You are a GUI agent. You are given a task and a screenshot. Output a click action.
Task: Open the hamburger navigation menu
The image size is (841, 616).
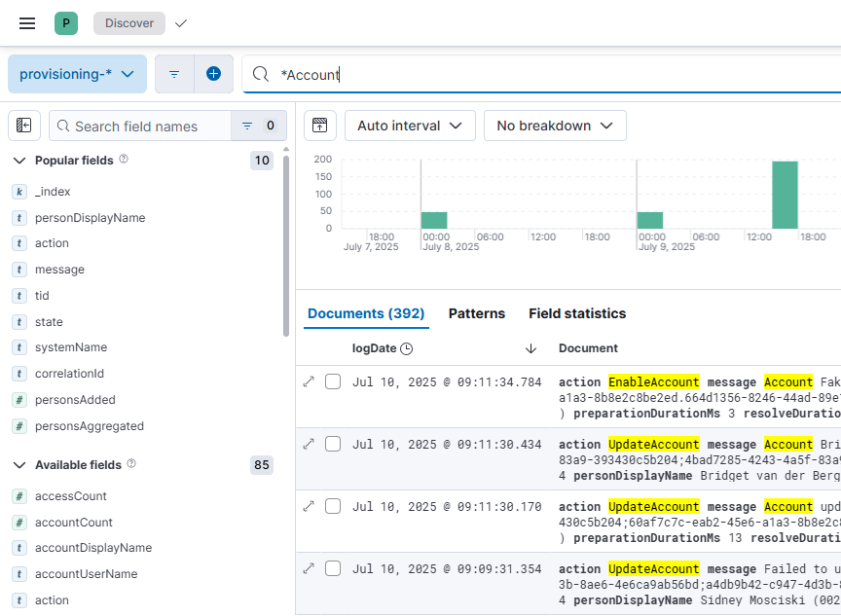[27, 23]
